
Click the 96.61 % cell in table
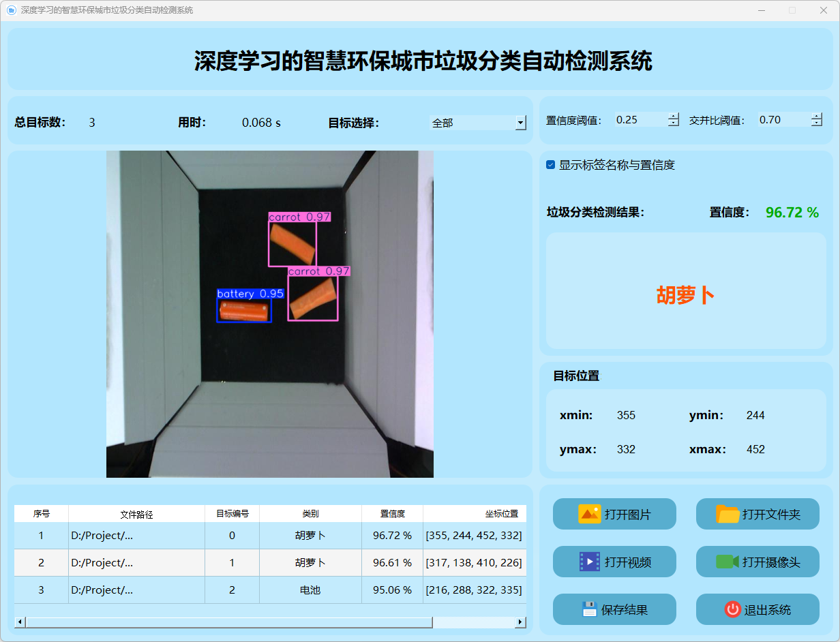point(392,563)
